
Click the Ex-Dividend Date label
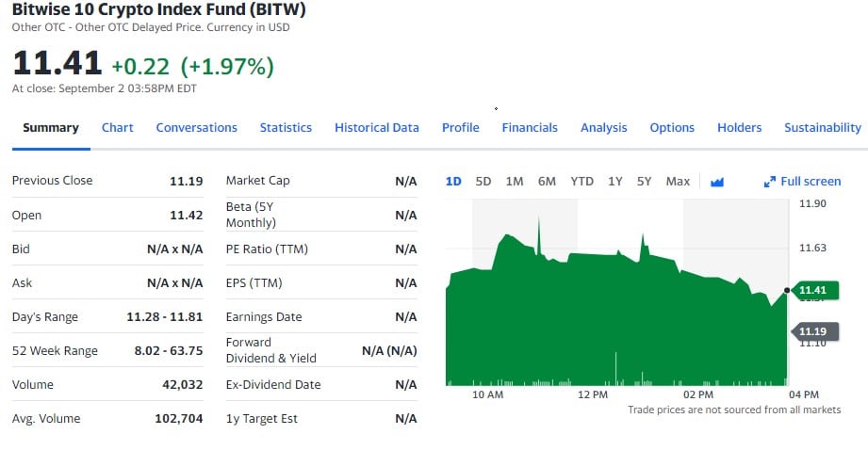(x=273, y=384)
